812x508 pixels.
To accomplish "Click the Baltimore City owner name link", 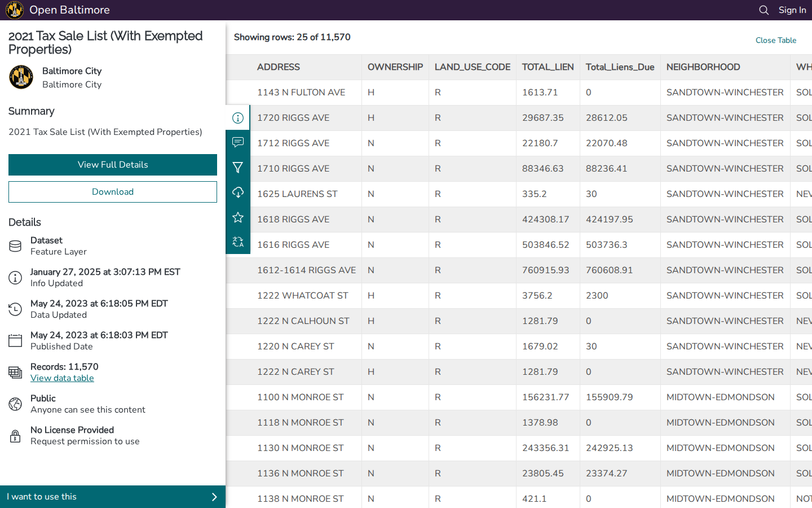I will click(72, 71).
